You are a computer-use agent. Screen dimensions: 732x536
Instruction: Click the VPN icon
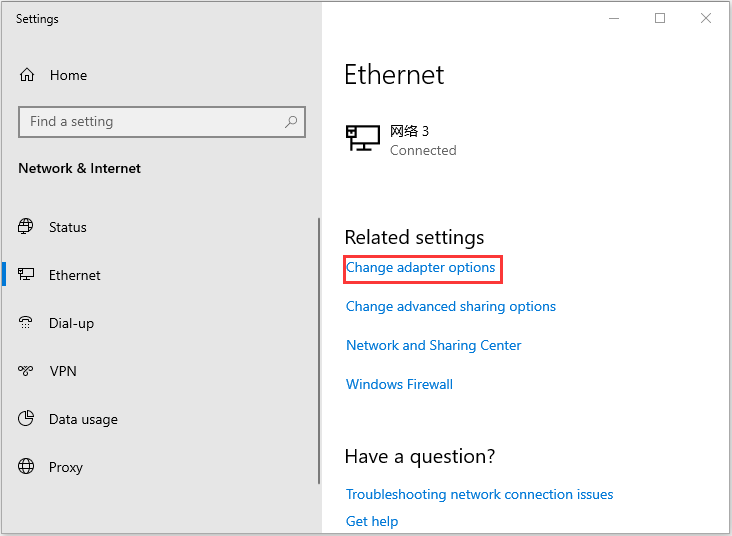click(x=27, y=371)
